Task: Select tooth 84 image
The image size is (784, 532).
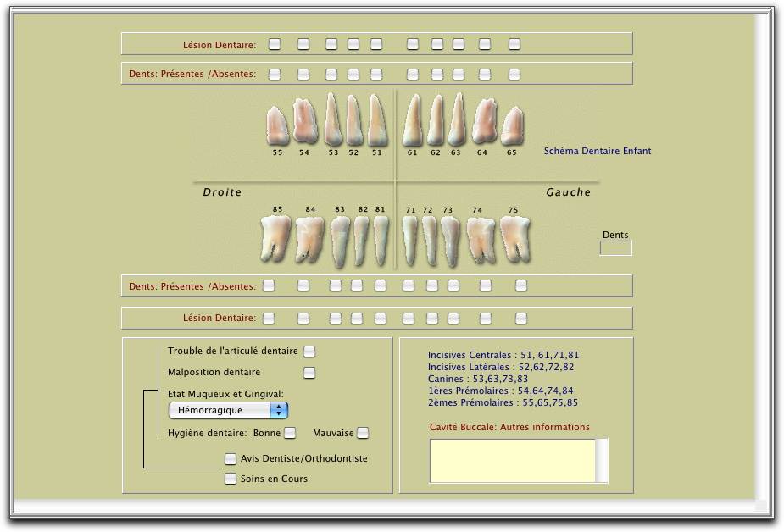Action: (x=309, y=240)
